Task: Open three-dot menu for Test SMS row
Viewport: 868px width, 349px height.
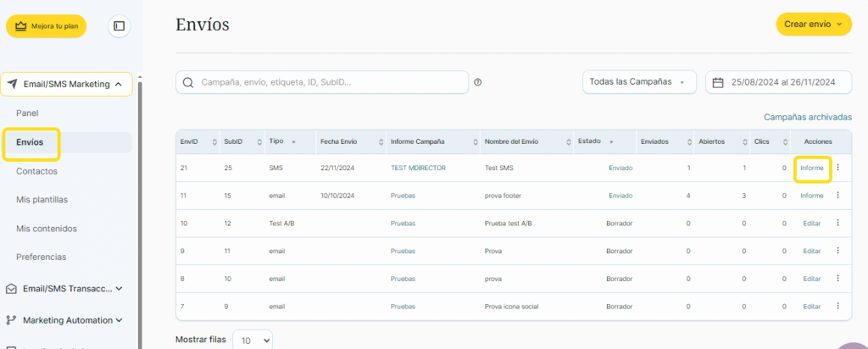Action: click(837, 168)
